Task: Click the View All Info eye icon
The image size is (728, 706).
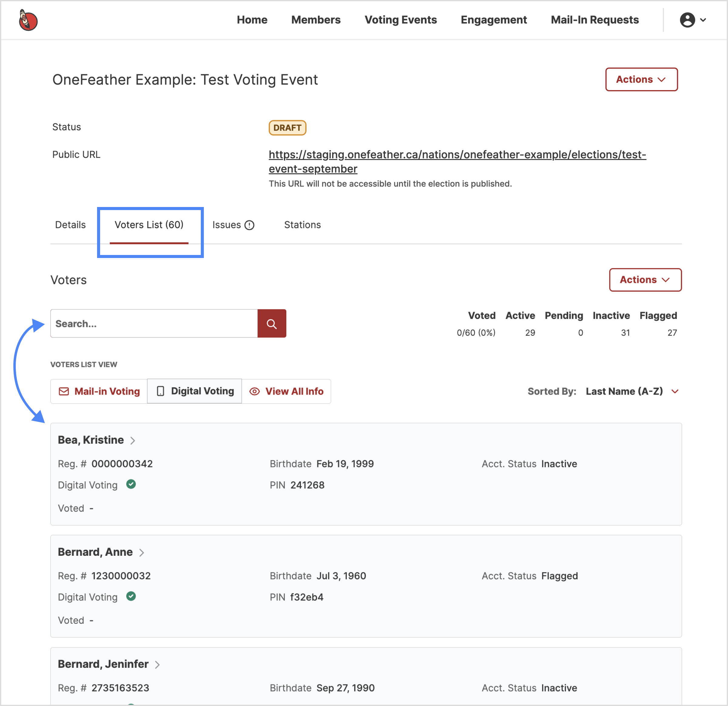Action: [x=254, y=391]
